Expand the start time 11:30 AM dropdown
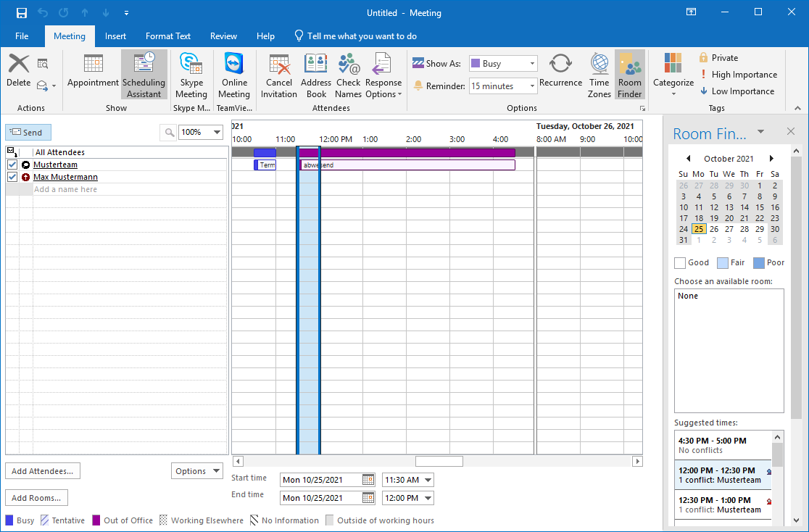 427,480
